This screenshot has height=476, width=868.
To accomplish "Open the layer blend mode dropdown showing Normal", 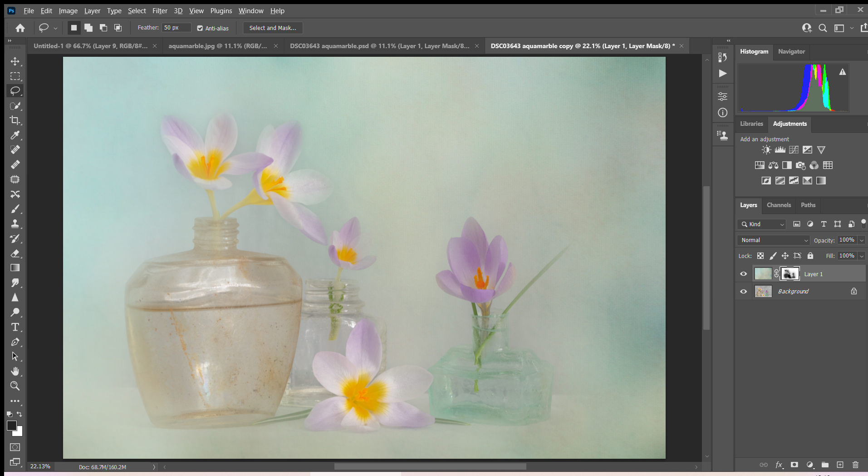I will pyautogui.click(x=773, y=240).
